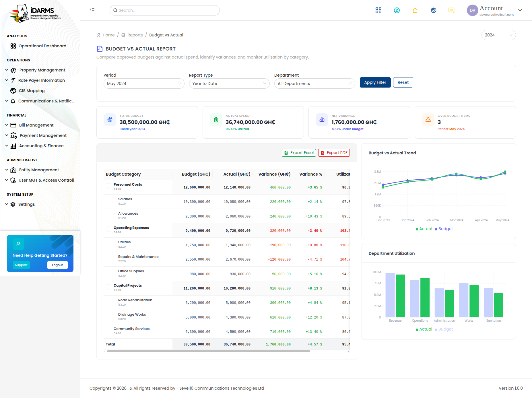
Task: Open the Report Type dropdown
Action: [229, 84]
